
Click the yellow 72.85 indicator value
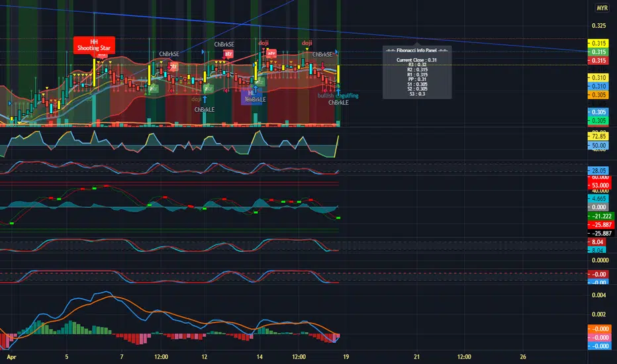[598, 136]
